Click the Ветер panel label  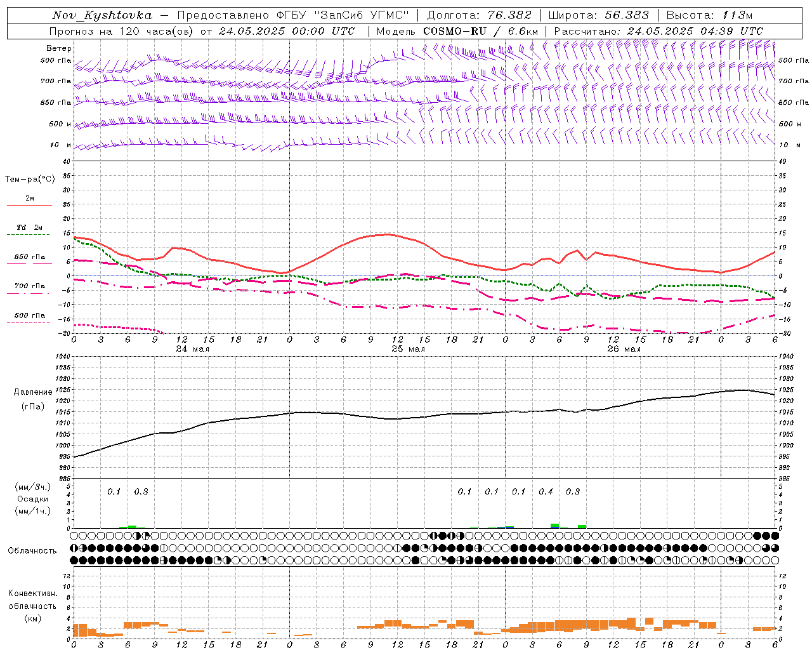(59, 48)
